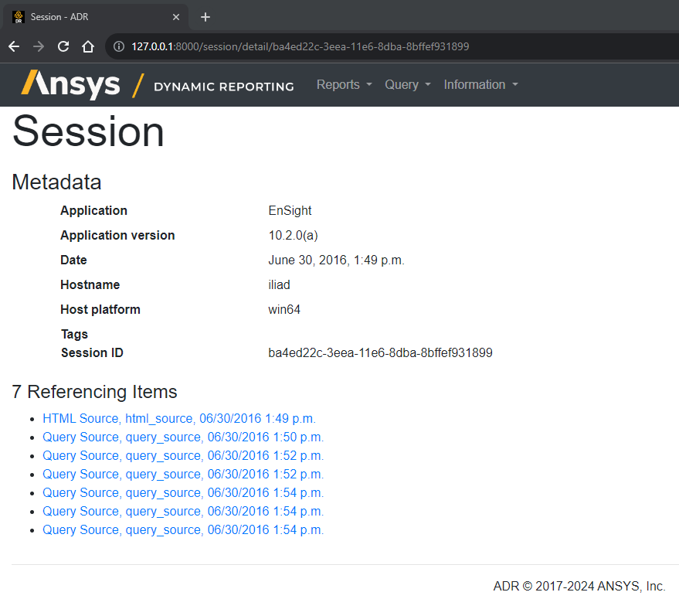This screenshot has height=616, width=679.
Task: Click the 10.2.0(a) version value
Action: 294,235
